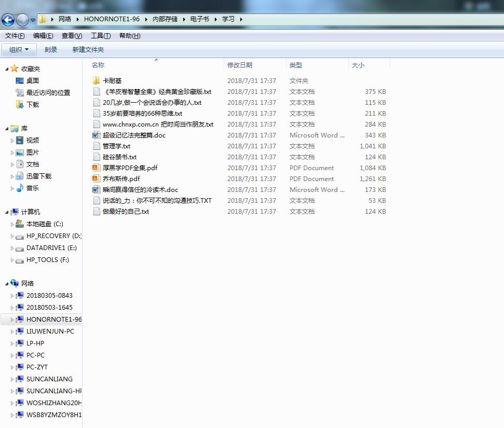Open 下载 in favorites
The width and height of the screenshot is (504, 428).
[x=33, y=104]
